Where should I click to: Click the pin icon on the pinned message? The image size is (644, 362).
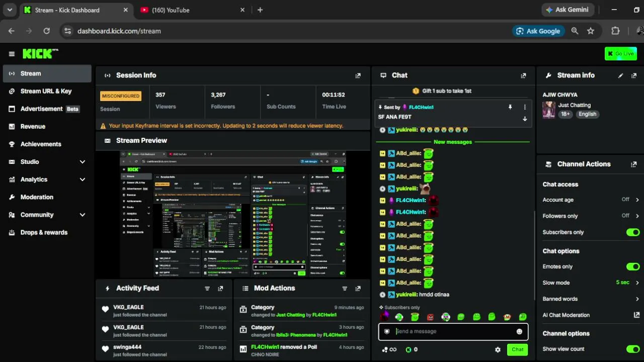(510, 107)
